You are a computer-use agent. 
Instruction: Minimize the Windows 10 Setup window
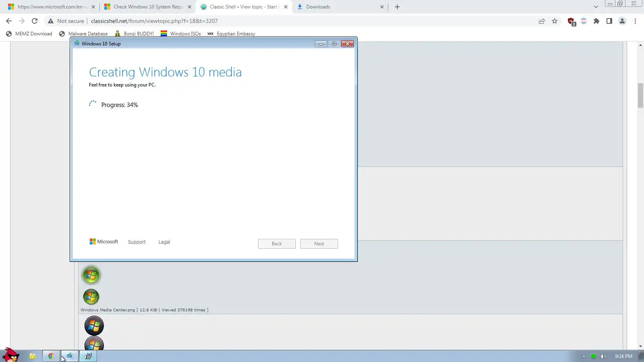pyautogui.click(x=321, y=44)
